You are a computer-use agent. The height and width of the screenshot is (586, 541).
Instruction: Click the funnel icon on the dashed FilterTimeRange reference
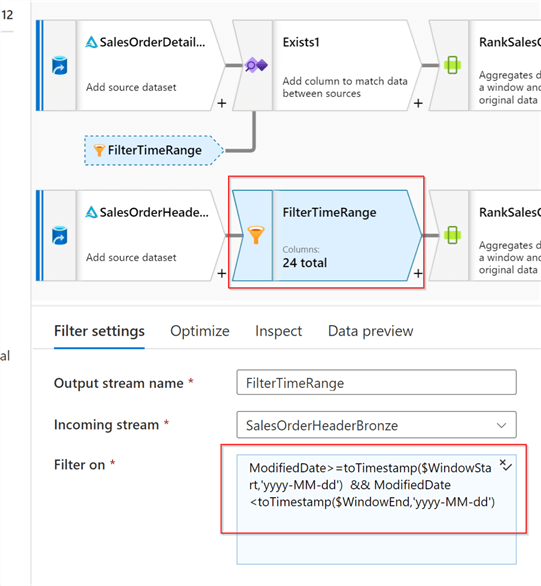tap(99, 150)
